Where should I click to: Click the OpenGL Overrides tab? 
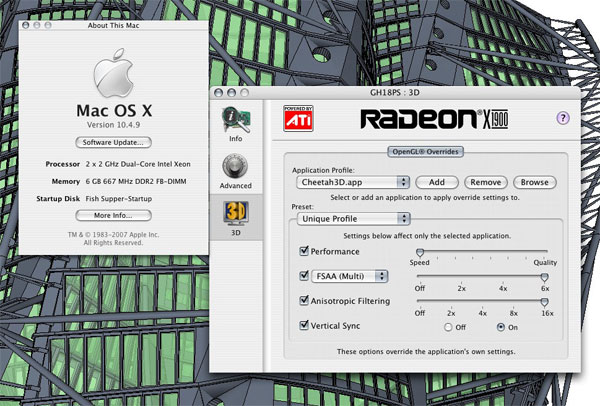point(426,152)
